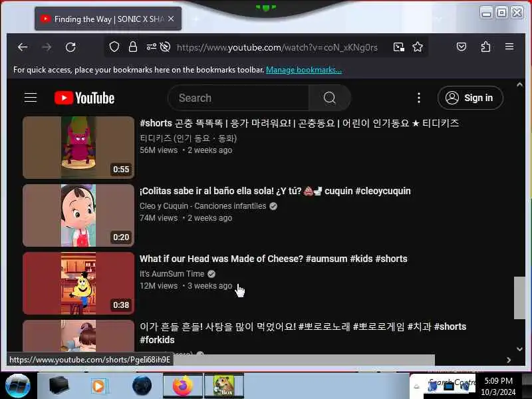Click the page scroll down arrow
The width and height of the screenshot is (532, 399).
[x=519, y=348]
